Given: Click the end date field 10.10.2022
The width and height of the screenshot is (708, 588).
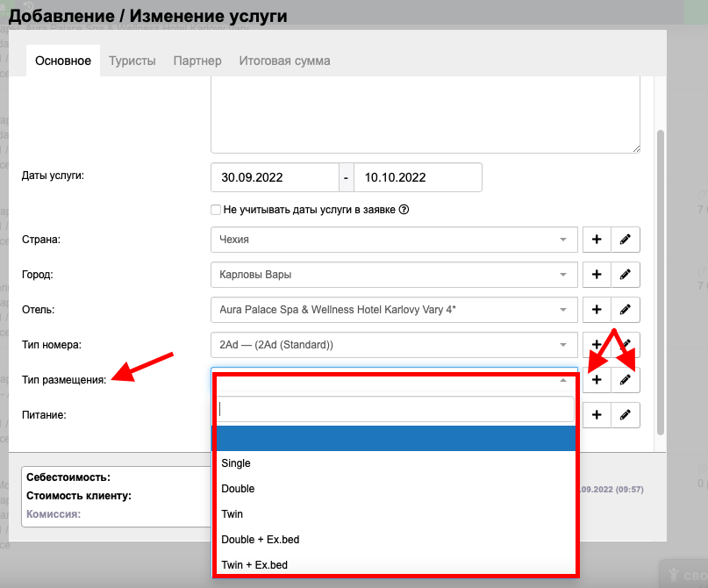Looking at the screenshot, I should tap(418, 177).
